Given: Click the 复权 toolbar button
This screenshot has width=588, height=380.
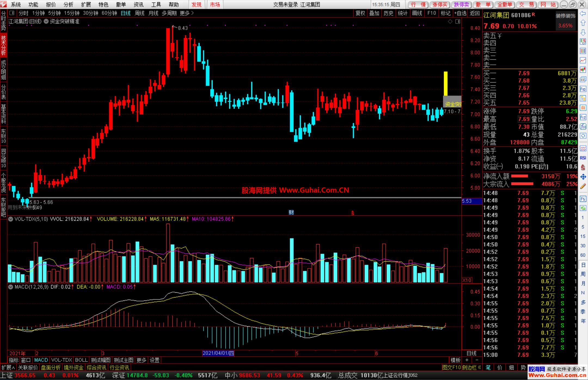Looking at the screenshot, I should click(360, 13).
